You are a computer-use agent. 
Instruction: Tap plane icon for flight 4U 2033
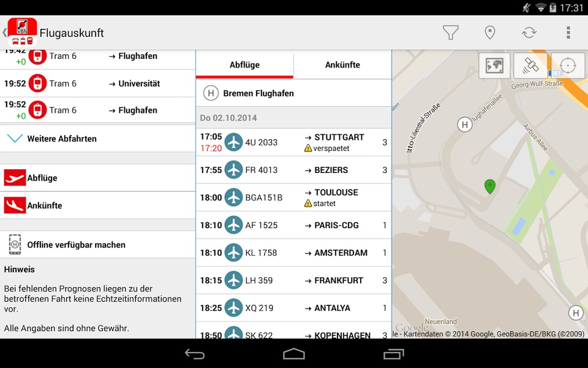(233, 142)
